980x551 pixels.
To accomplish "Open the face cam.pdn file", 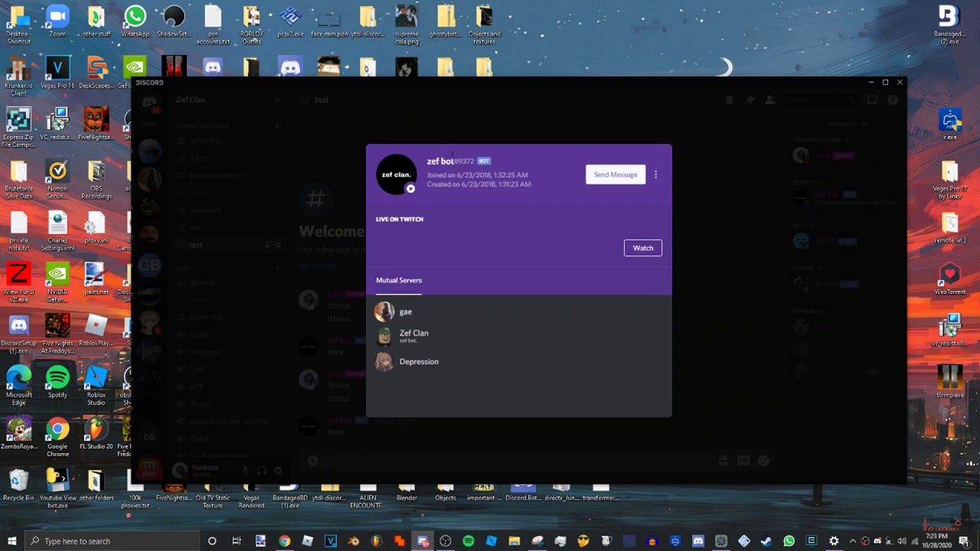I will point(329,21).
